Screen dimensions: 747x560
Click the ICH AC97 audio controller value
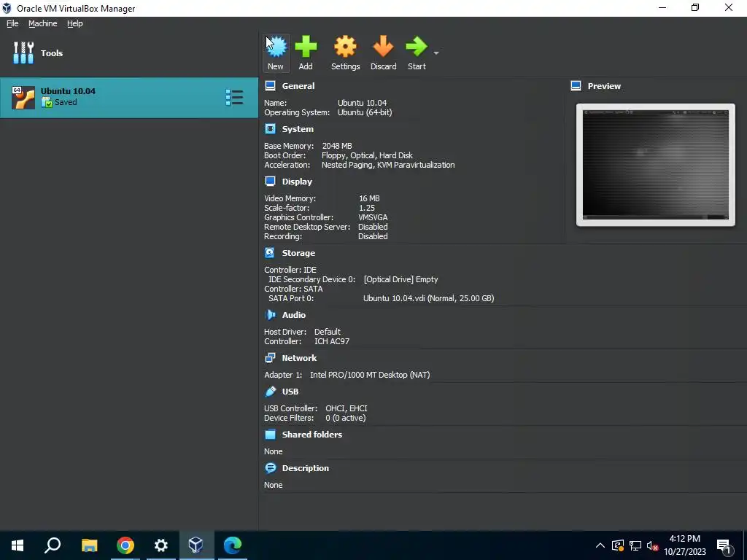(x=332, y=341)
